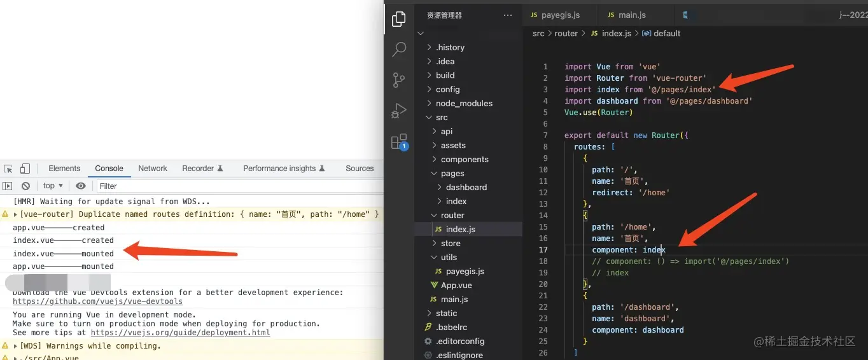868x360 pixels.
Task: Open the console context dropdown 'top'
Action: (x=53, y=186)
